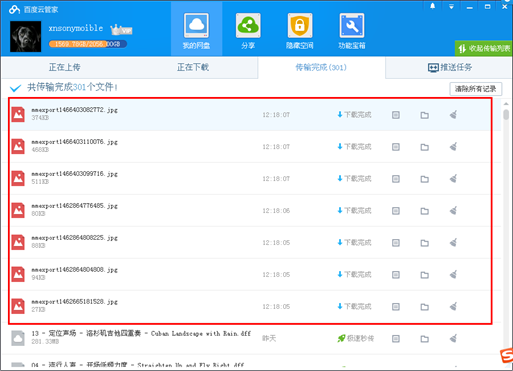Click the storage usage bar 1569.78GB/2056.00GB
The width and height of the screenshot is (513, 371).
88,44
